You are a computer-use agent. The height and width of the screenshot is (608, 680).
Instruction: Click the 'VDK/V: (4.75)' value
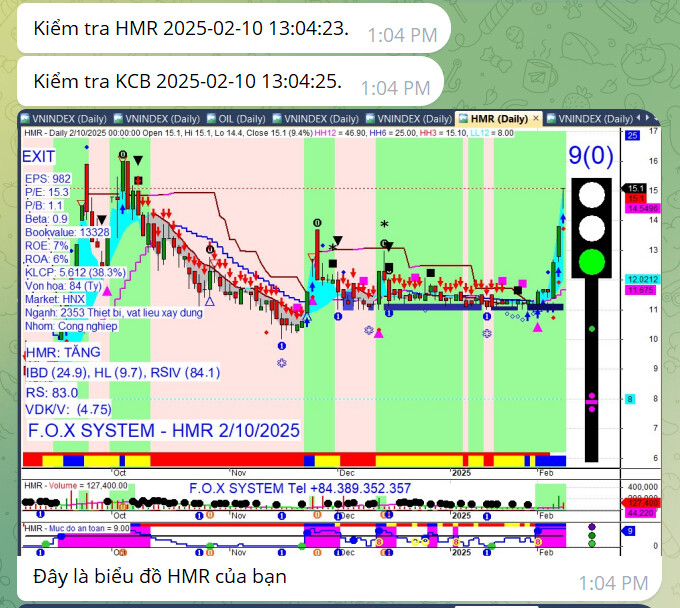tap(68, 409)
